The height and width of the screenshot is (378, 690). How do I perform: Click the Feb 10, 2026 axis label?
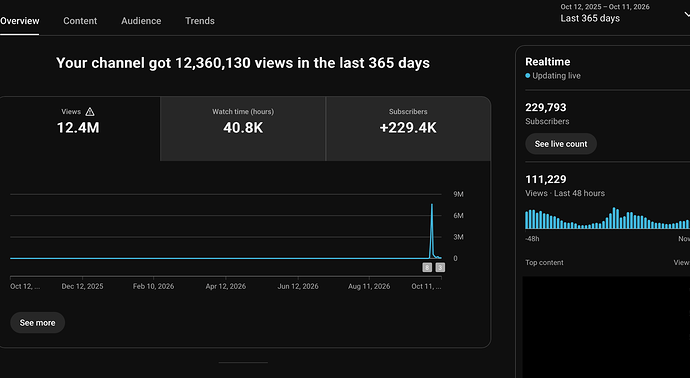click(154, 286)
